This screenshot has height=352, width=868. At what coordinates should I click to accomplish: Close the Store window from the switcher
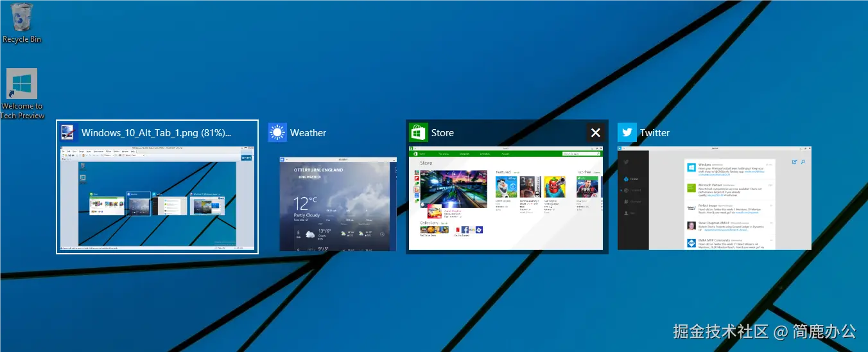click(x=595, y=133)
